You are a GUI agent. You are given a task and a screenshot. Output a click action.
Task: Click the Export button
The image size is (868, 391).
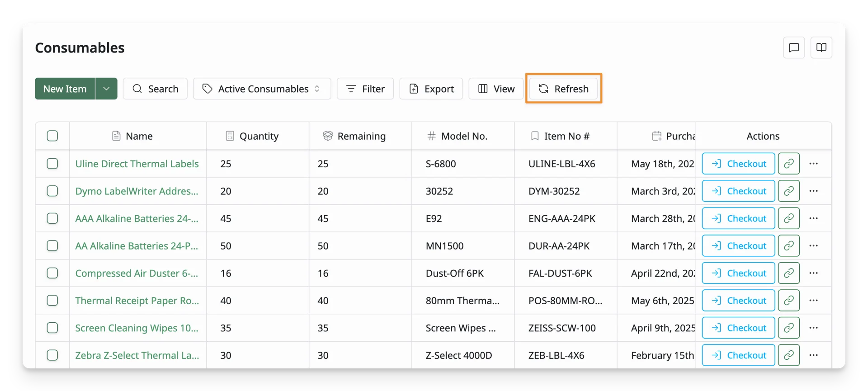pyautogui.click(x=431, y=89)
